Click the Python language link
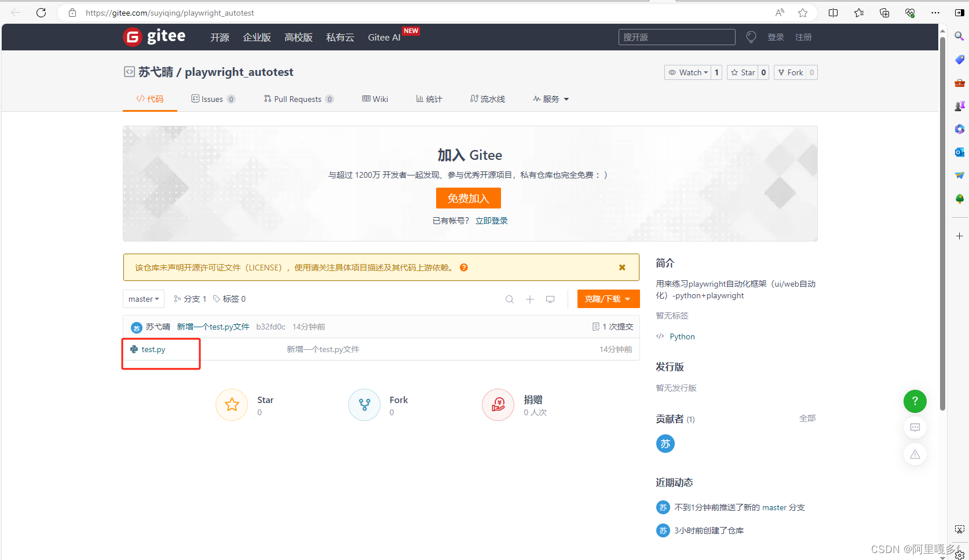 point(682,336)
